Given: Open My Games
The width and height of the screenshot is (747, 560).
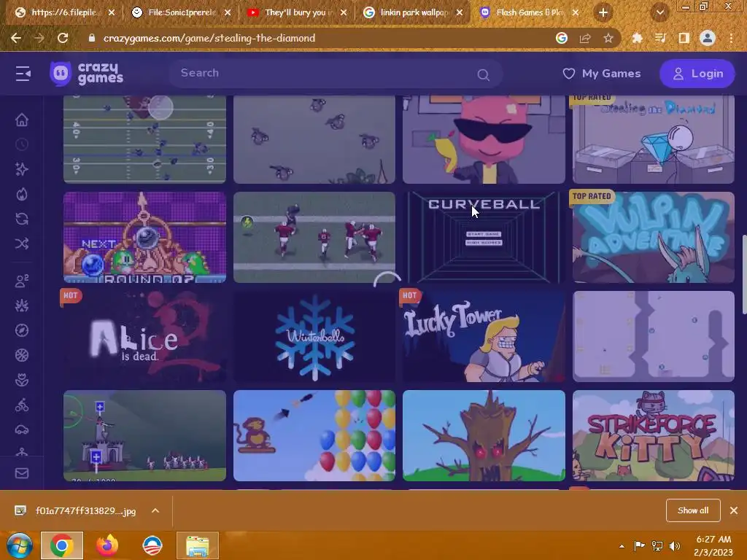Looking at the screenshot, I should [x=602, y=74].
